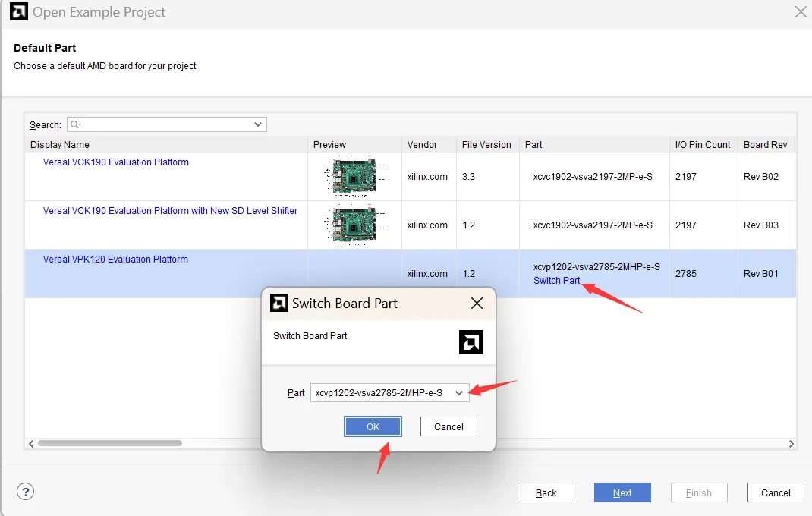Viewport: 812px width, 516px height.
Task: Sort boards by I/O Pin Count column
Action: [703, 145]
